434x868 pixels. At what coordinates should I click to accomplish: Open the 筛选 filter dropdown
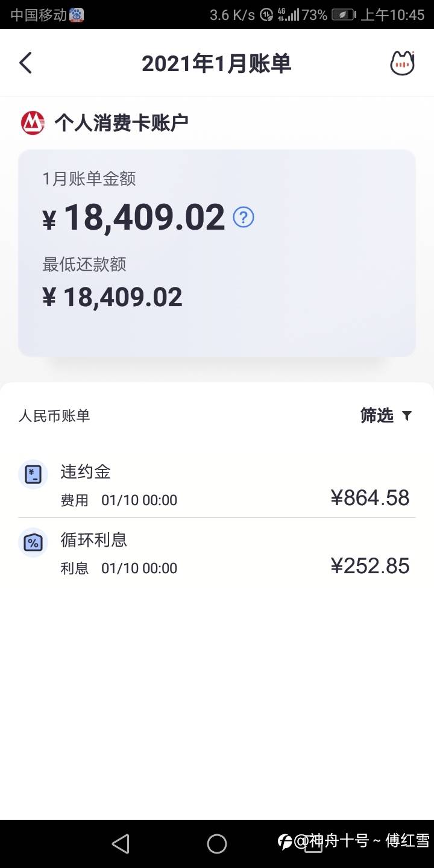pos(386,415)
